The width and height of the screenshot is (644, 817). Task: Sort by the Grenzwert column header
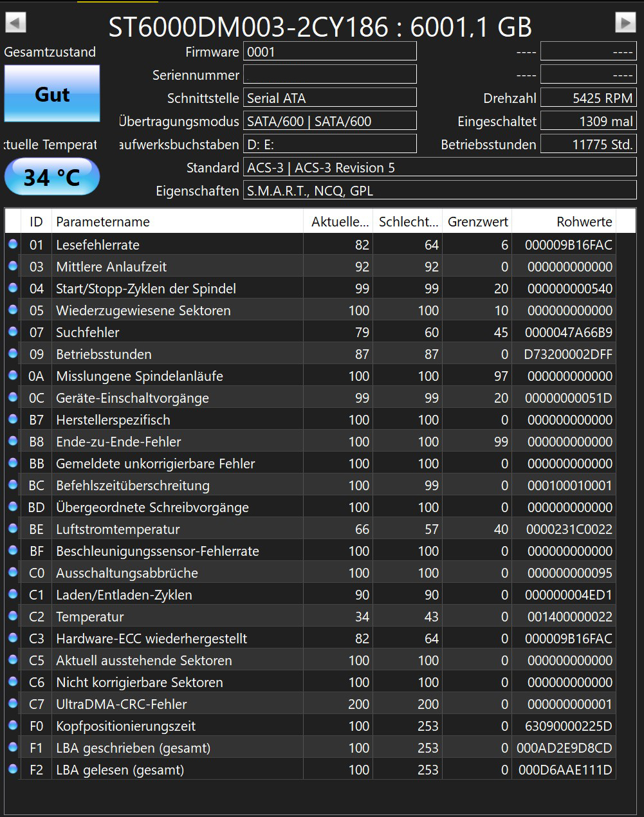(478, 221)
